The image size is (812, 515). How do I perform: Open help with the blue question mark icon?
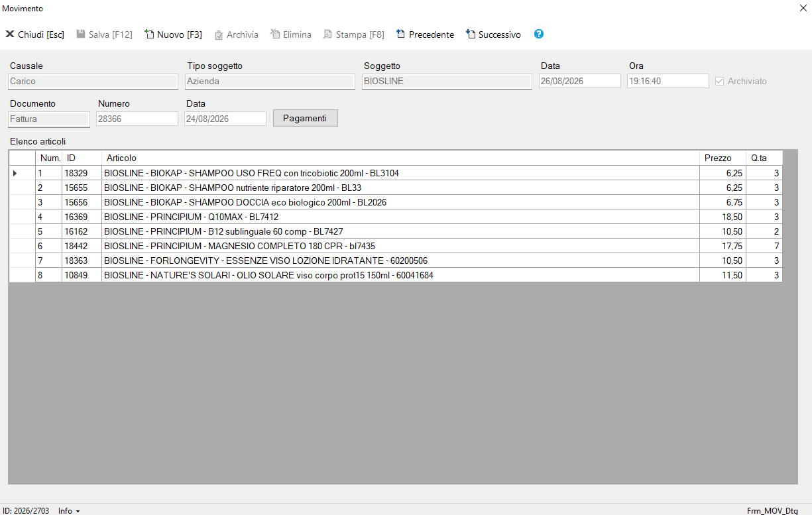[x=539, y=34]
